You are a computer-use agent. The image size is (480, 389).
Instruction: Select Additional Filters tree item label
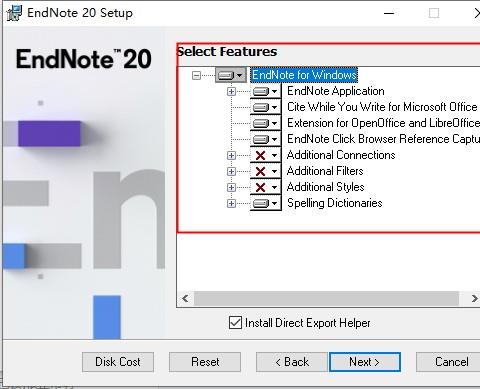325,171
